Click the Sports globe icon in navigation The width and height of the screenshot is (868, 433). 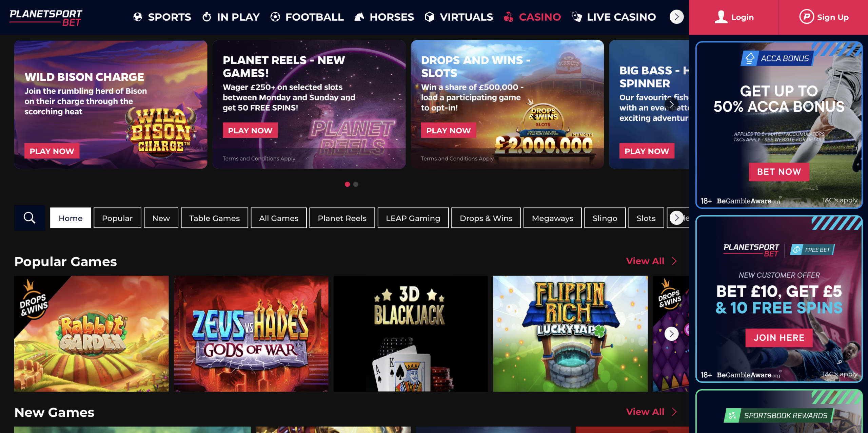(x=138, y=17)
